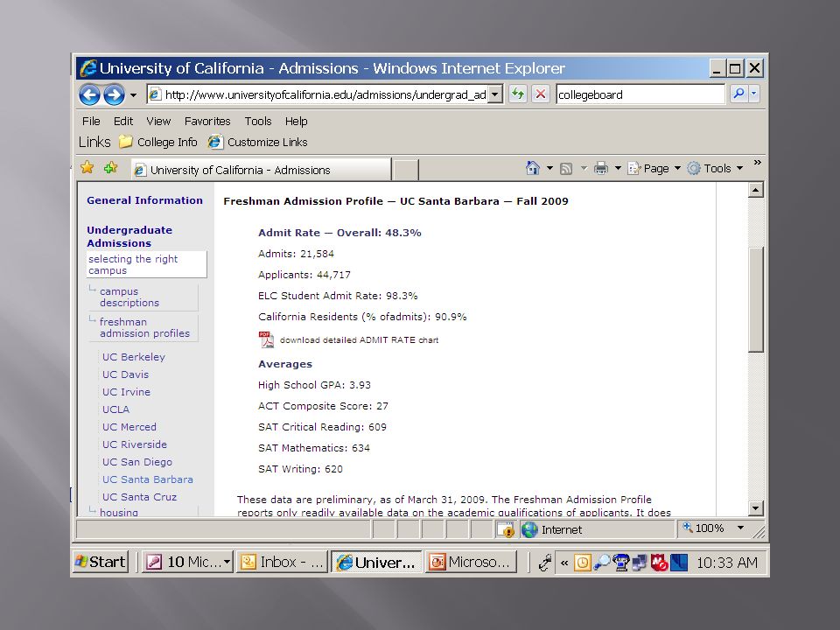Expand the address bar URL dropdown
Viewport: 840px width, 630px height.
coord(495,94)
